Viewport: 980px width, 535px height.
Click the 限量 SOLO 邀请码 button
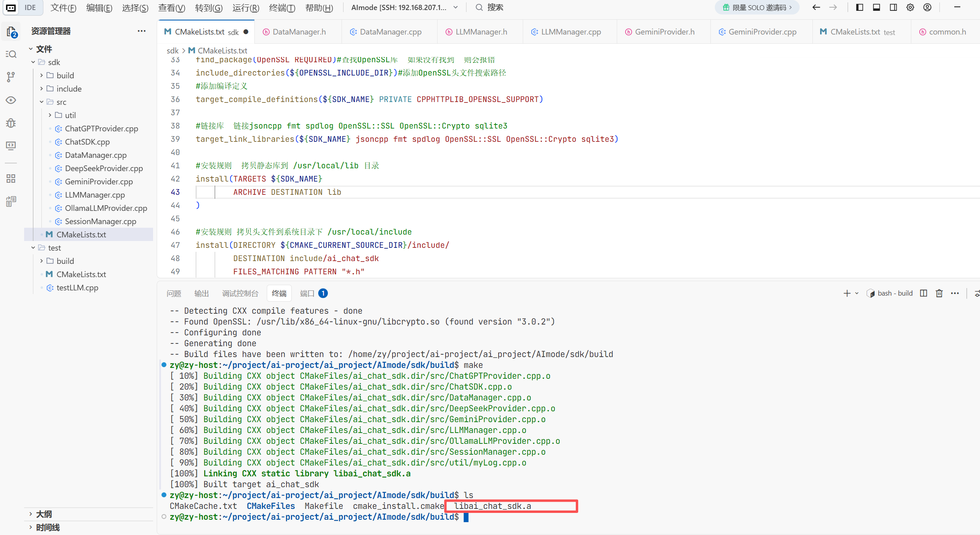pos(757,7)
